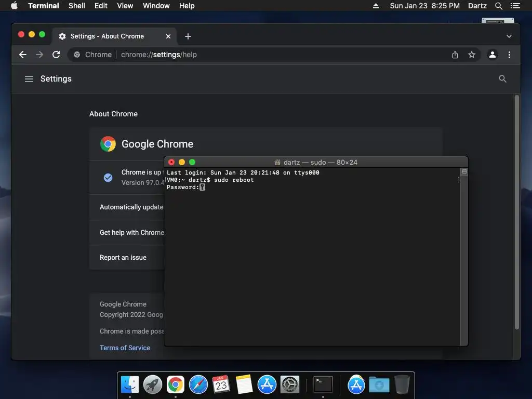Open Spotlight search in menu bar
532x399 pixels.
[498, 6]
